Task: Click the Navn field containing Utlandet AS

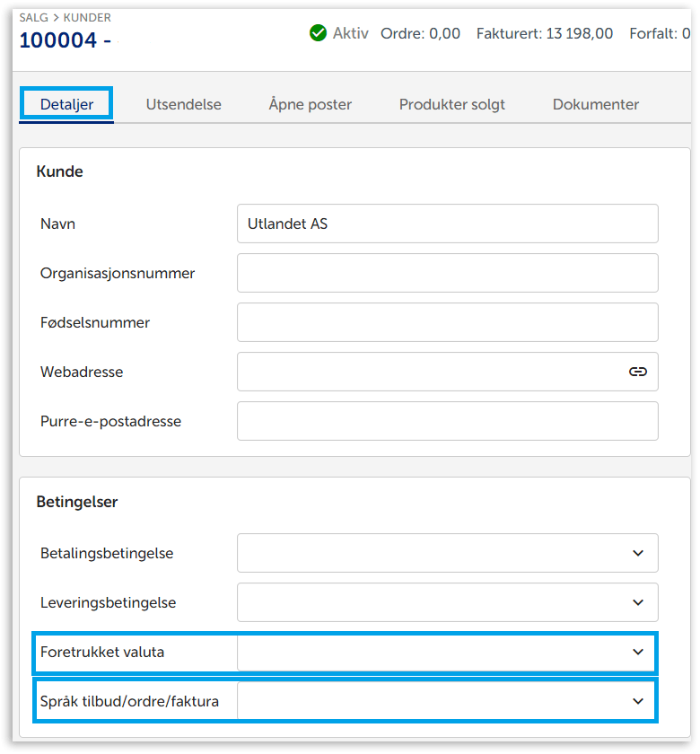Action: 447,224
